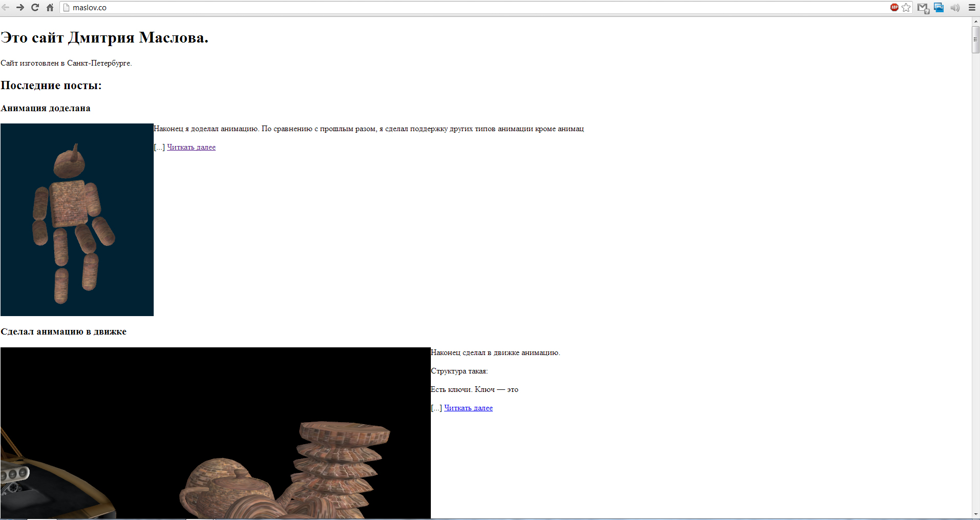The image size is (980, 520).
Task: Open first post's "Читкать далее" link
Action: point(191,148)
